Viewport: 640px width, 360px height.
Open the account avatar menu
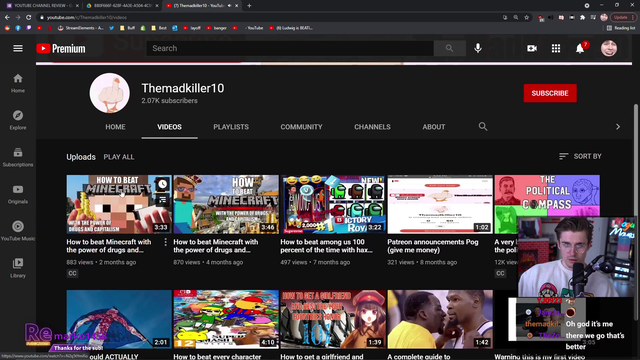point(609,48)
